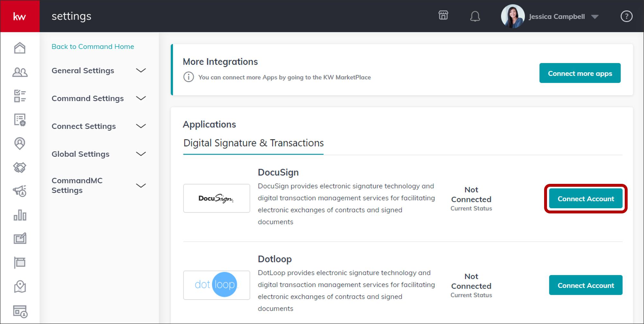Click the Dotloop heading text
This screenshot has width=644, height=324.
[x=275, y=259]
